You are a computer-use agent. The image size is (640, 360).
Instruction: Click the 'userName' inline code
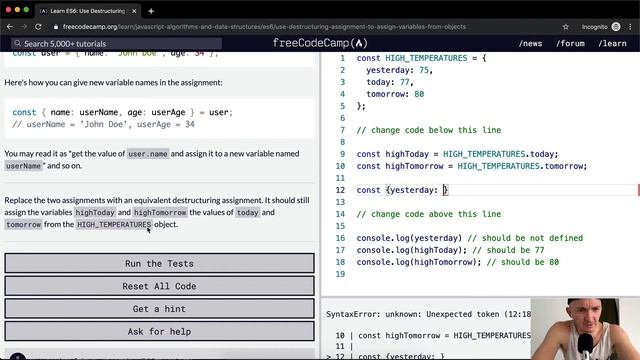(x=23, y=166)
